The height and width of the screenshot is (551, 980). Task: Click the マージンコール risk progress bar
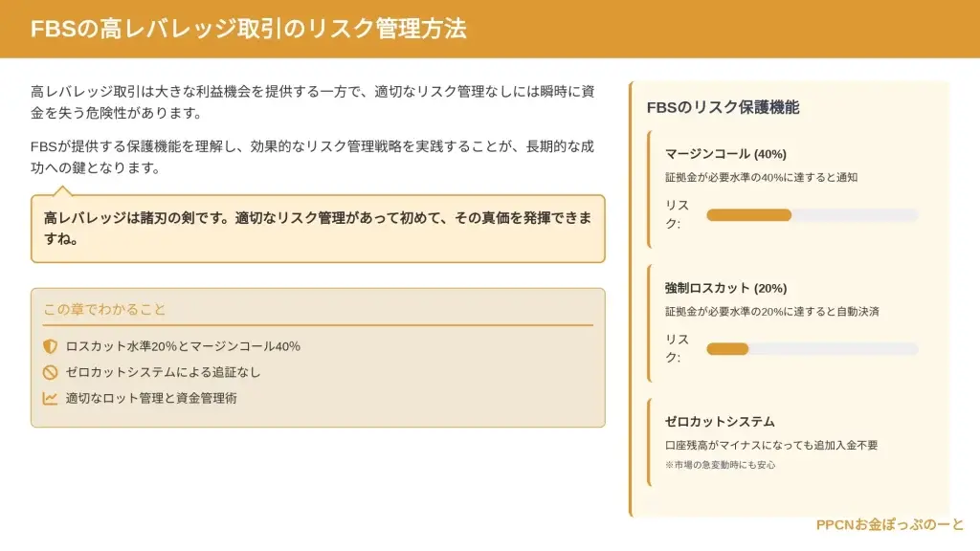point(812,215)
